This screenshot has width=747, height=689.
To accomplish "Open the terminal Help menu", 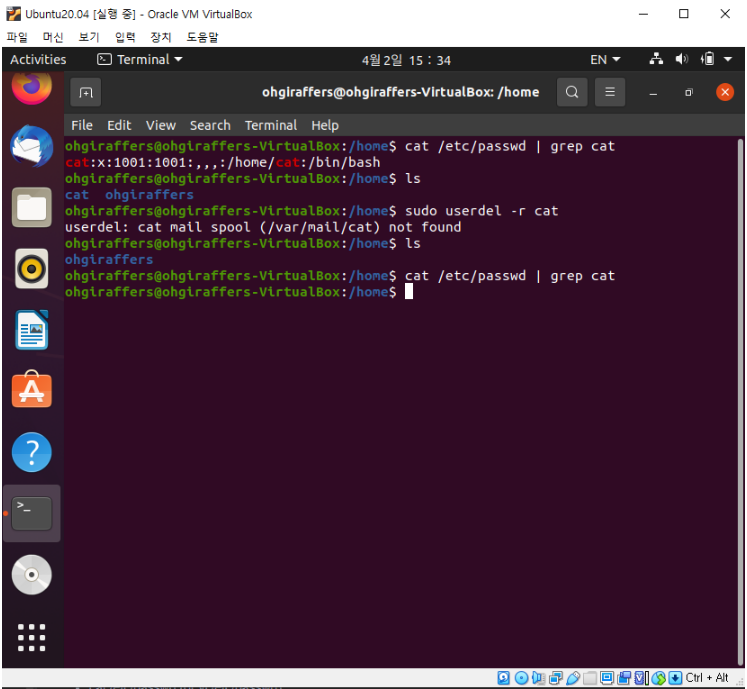I will (325, 125).
